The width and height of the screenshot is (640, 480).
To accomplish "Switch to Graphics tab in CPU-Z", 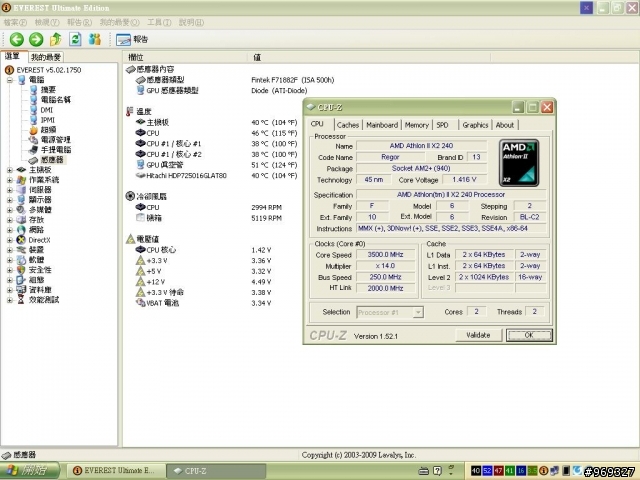I will pos(475,125).
